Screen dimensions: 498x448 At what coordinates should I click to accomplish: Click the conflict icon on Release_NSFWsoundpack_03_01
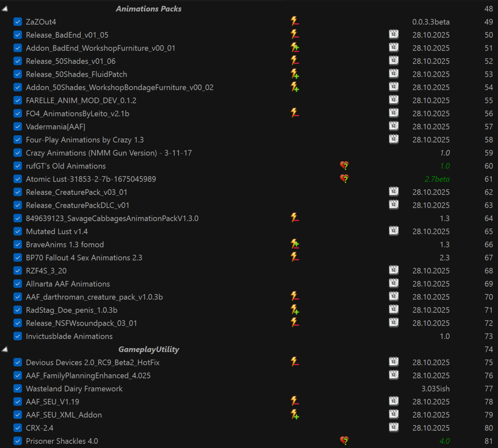tap(295, 323)
